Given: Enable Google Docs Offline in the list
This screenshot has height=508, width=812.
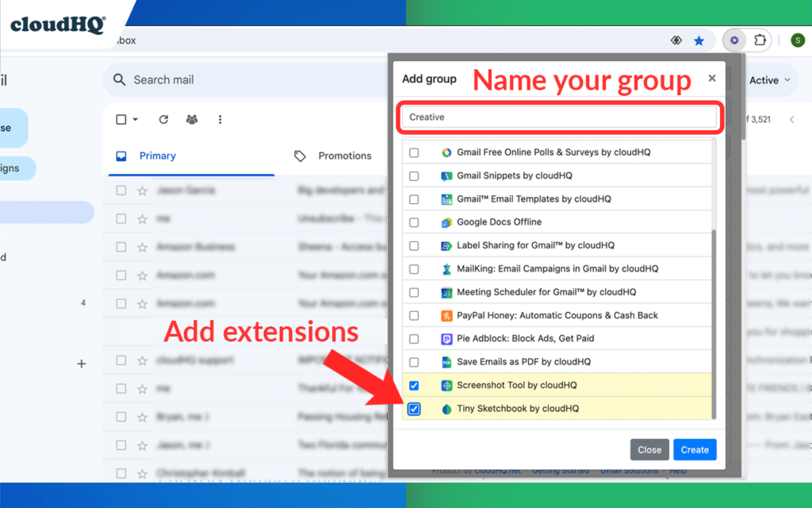Looking at the screenshot, I should point(413,222).
